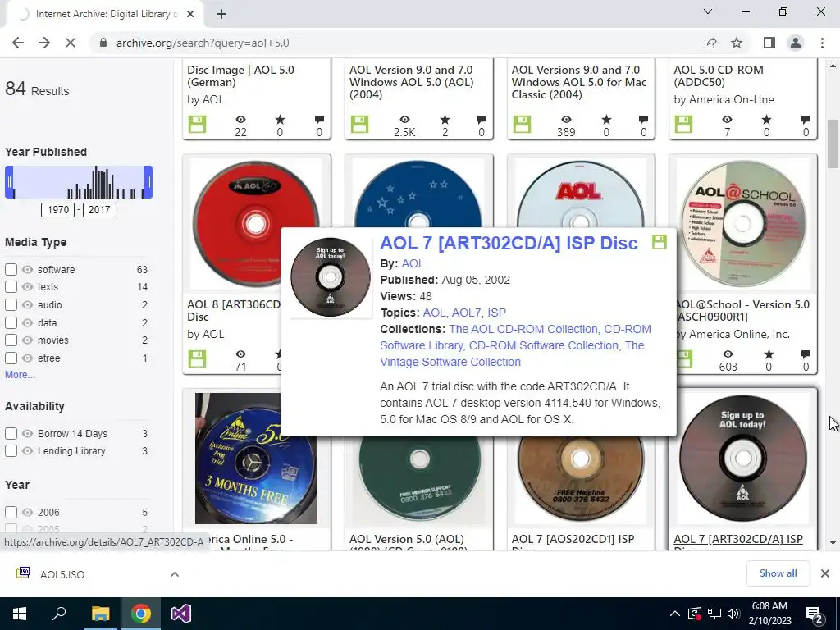The height and width of the screenshot is (630, 840).
Task: Check the texts media type filter
Action: (11, 286)
